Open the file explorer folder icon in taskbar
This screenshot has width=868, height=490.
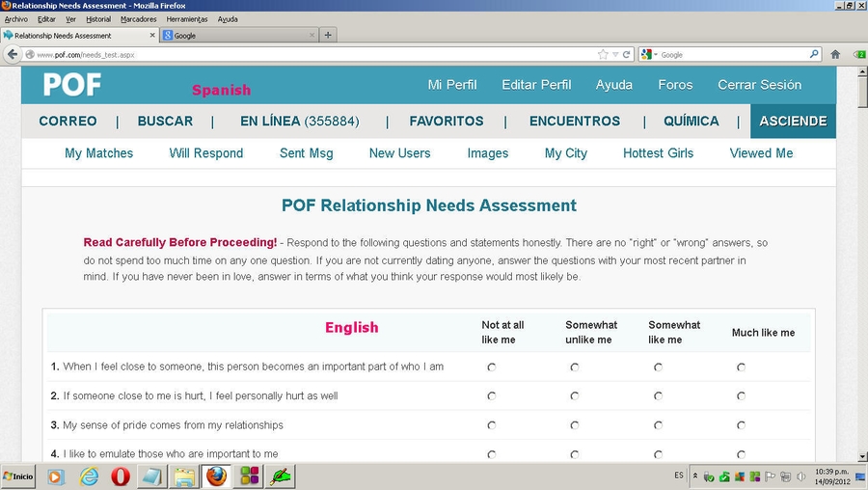tap(183, 476)
